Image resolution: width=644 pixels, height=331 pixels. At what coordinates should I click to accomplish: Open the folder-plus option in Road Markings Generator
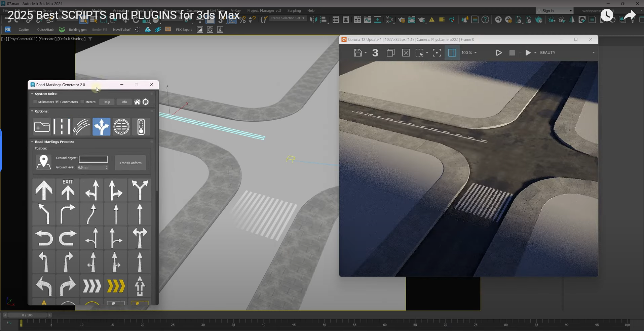pos(42,127)
